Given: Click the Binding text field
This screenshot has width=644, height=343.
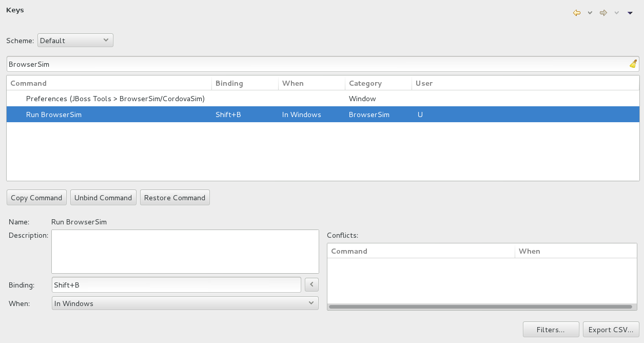Looking at the screenshot, I should (177, 285).
